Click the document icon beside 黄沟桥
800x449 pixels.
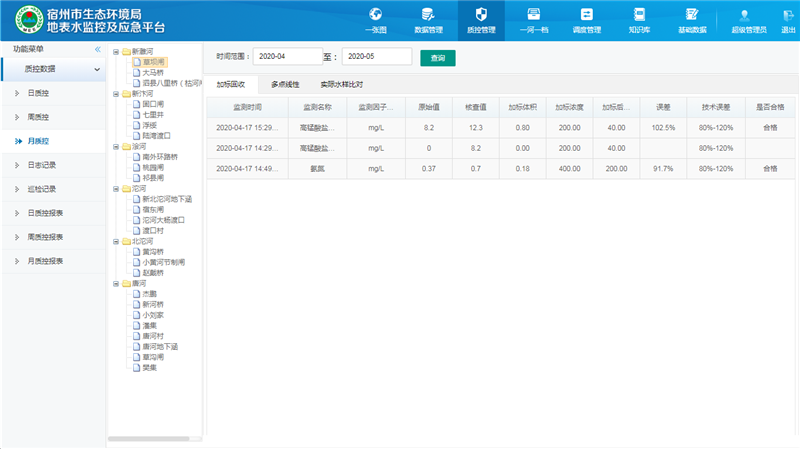(136, 252)
